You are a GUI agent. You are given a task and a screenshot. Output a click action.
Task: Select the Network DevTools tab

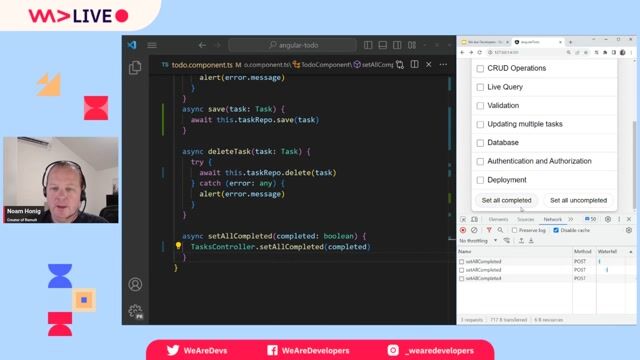[x=553, y=220]
